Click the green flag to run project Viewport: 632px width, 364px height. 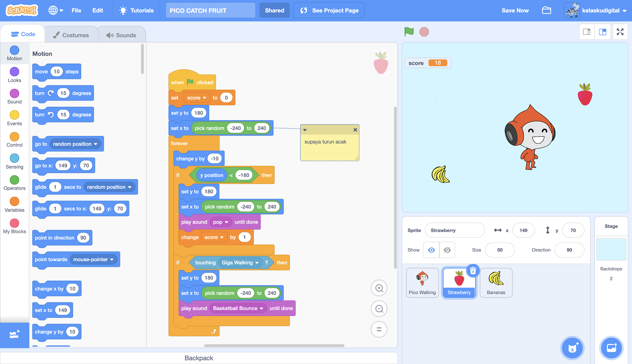click(409, 31)
